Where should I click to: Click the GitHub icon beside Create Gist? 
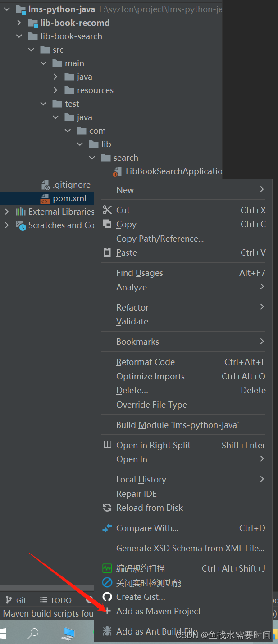[x=107, y=597]
